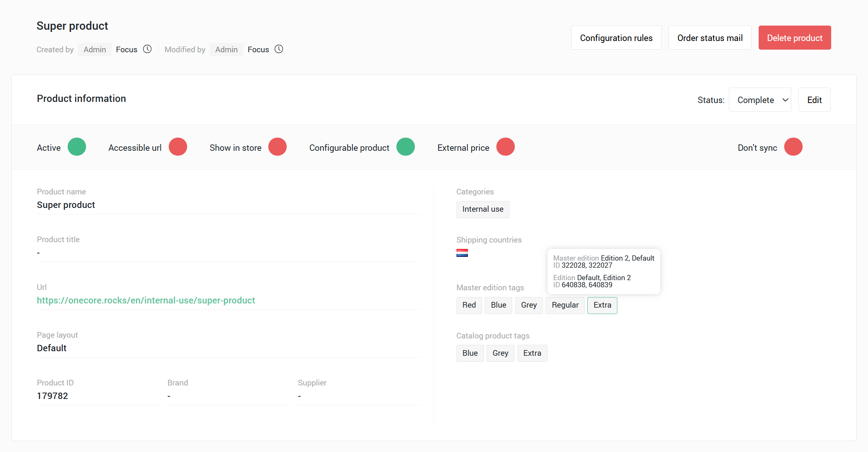Click the highlighted Extra master edition tag
868x452 pixels.
coord(602,305)
